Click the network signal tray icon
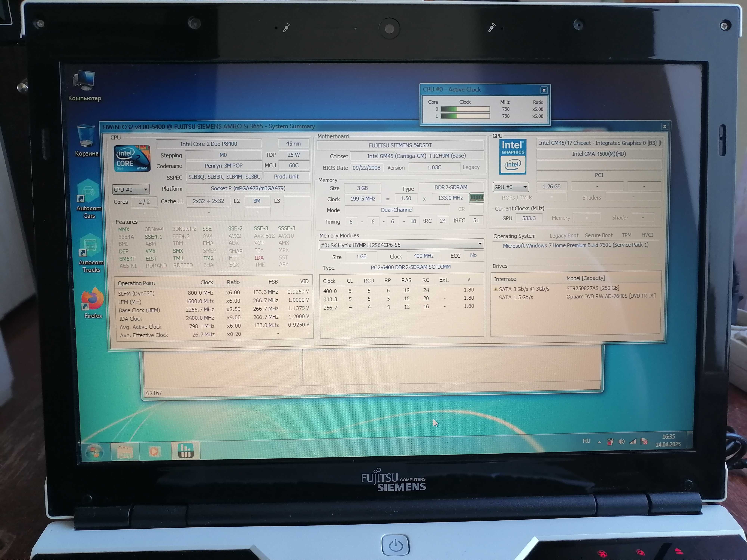Screen dimensions: 747x560 point(633,441)
